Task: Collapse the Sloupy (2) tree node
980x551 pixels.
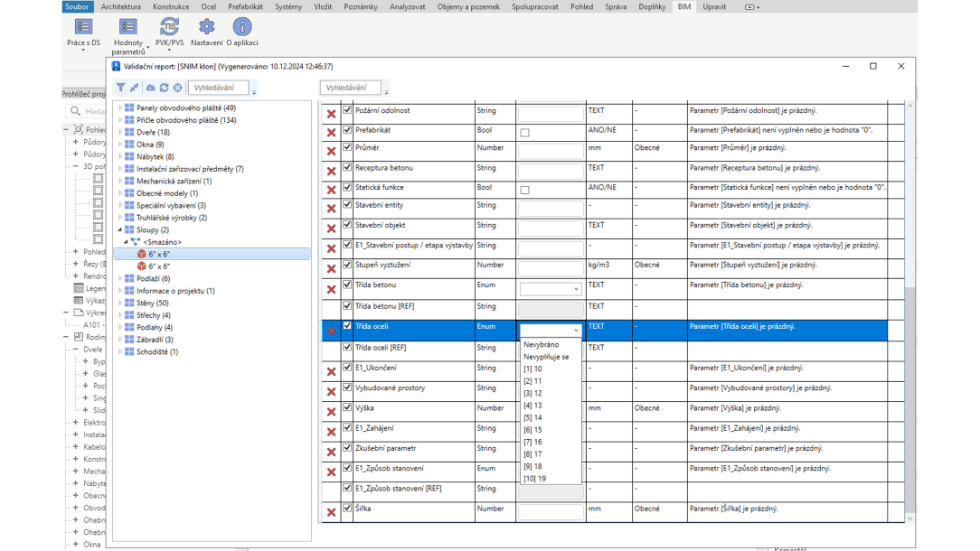Action: tap(120, 230)
